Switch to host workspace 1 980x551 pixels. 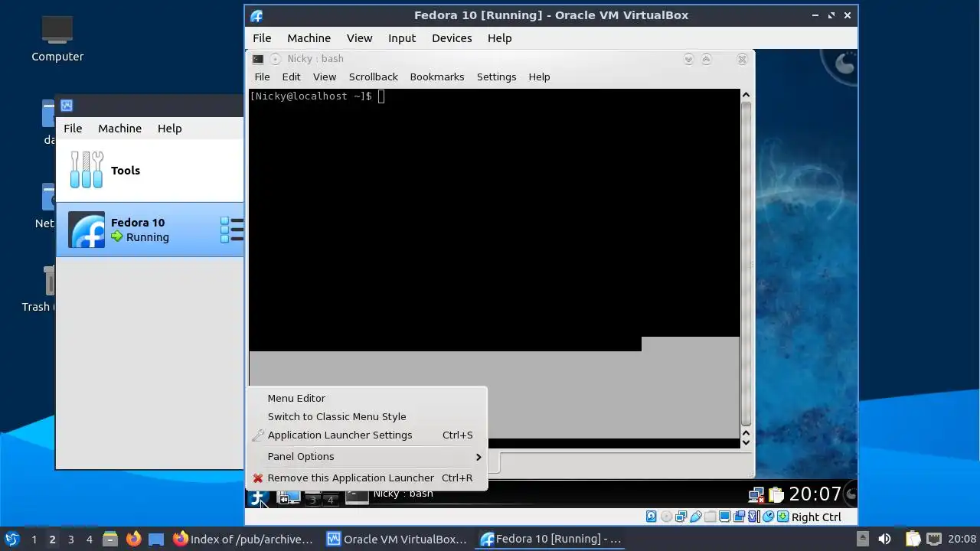point(34,540)
